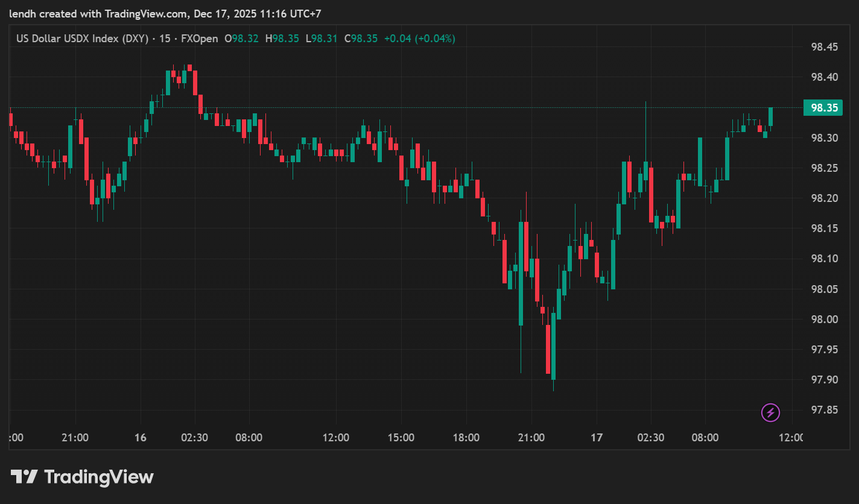Click the 98.45 price axis label

click(x=824, y=47)
